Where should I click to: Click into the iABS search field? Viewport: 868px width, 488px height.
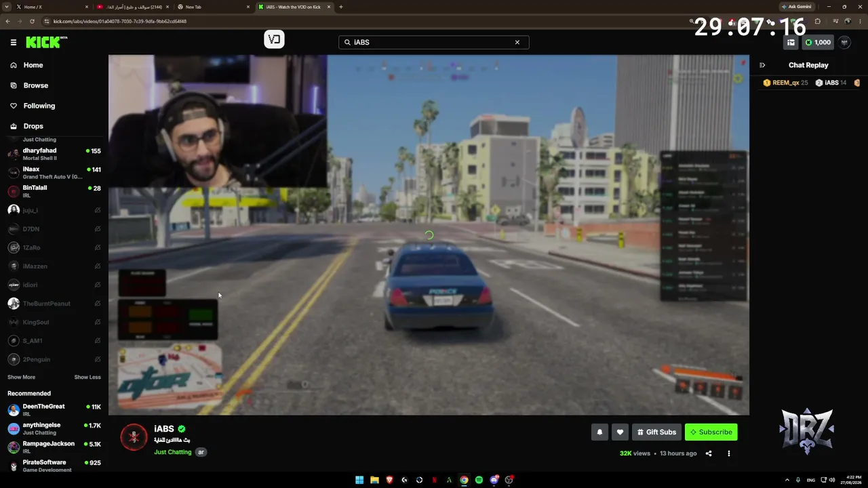click(x=433, y=42)
